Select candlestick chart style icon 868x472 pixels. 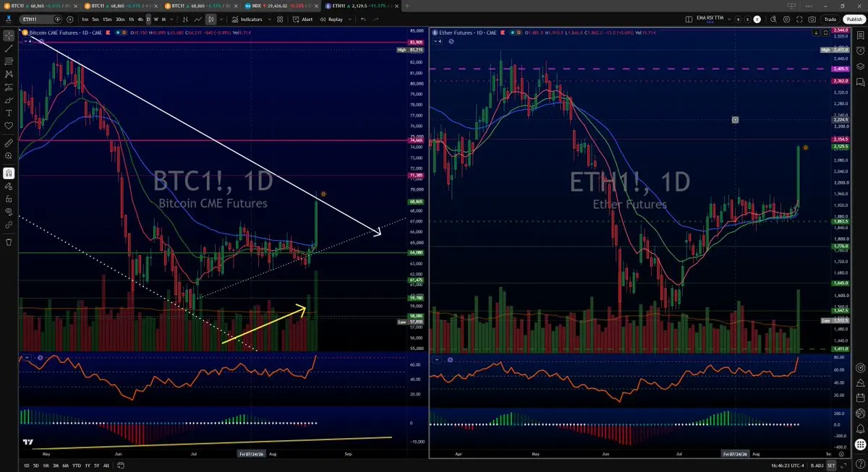click(x=211, y=19)
